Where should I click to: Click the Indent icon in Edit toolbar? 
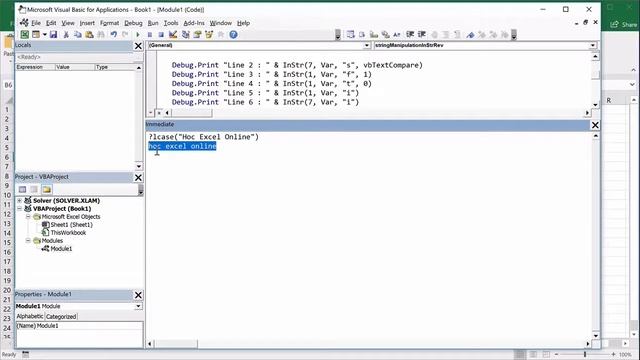(410, 35)
